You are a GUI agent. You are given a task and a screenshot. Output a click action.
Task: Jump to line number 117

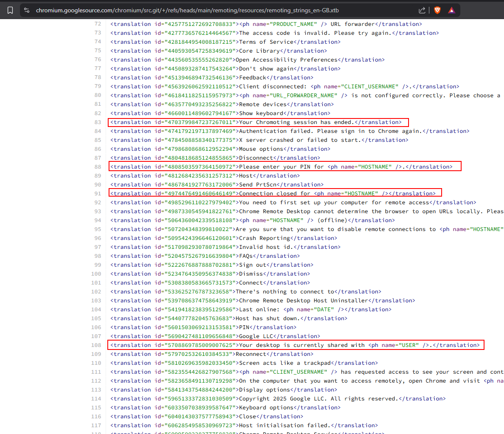pos(96,426)
